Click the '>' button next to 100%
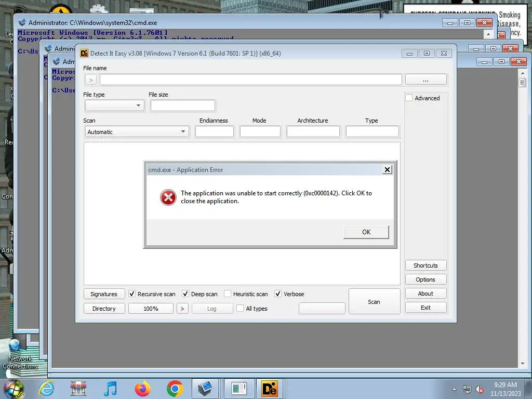Image resolution: width=532 pixels, height=399 pixels. 182,309
